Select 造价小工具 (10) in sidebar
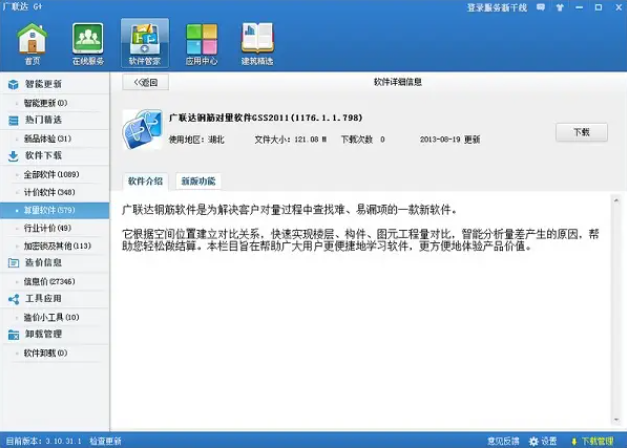This screenshot has height=448, width=627. tap(52, 317)
